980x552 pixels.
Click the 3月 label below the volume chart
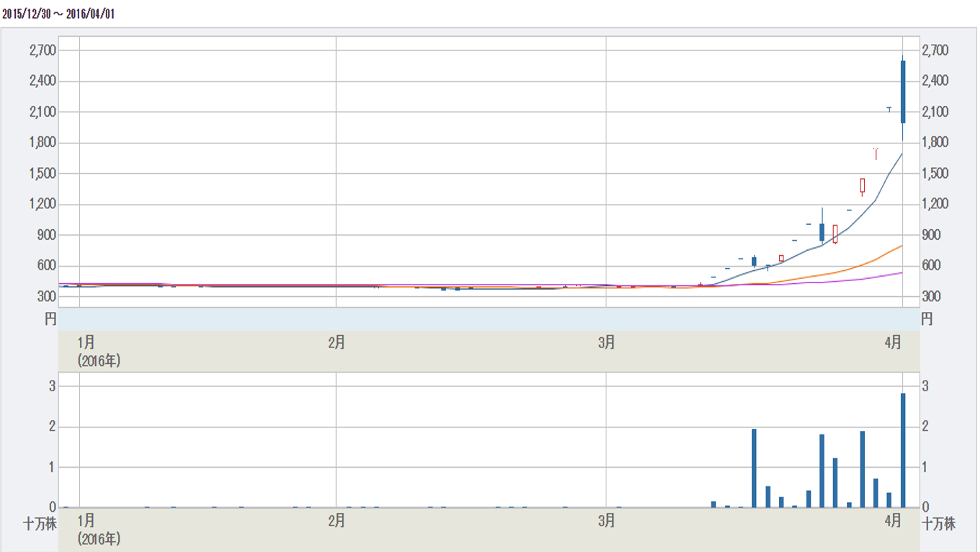pos(606,520)
